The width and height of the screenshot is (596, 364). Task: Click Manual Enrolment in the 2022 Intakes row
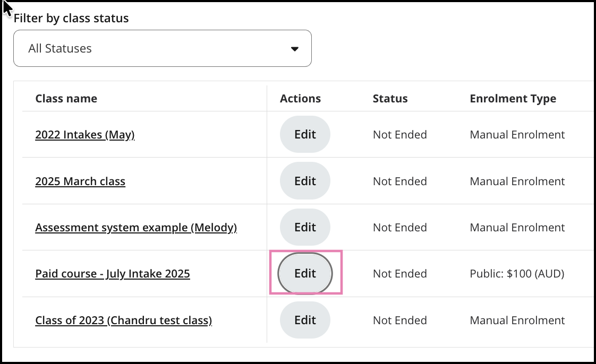click(x=517, y=135)
